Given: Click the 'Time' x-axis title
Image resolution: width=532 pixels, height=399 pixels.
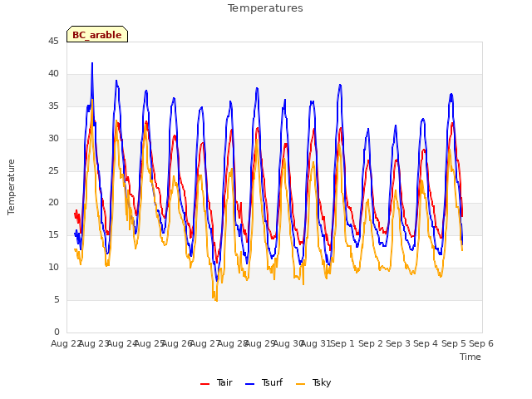Looking at the screenshot, I should click(470, 357).
